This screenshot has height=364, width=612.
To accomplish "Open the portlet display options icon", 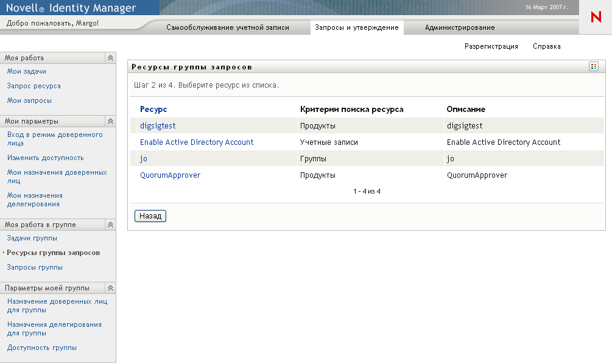I will (x=593, y=66).
